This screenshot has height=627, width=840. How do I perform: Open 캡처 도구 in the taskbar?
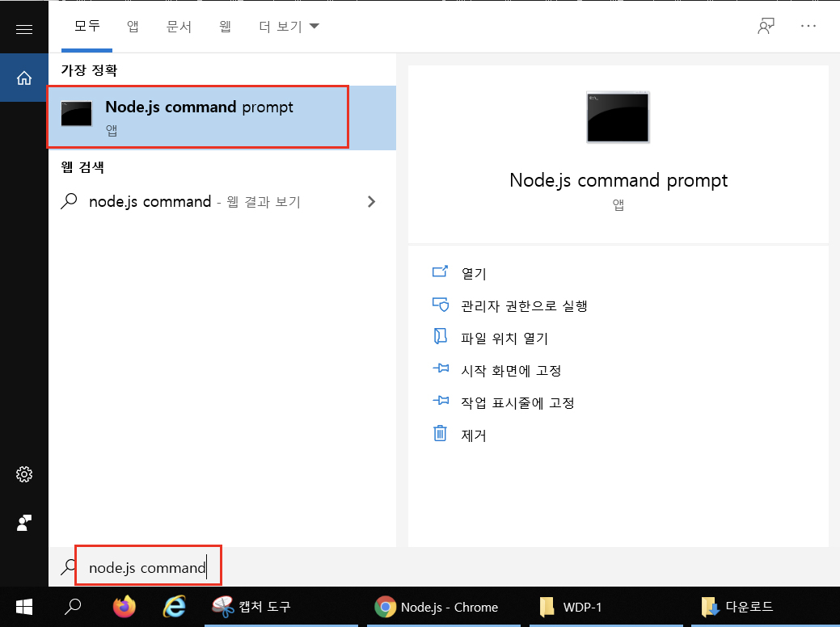coord(281,607)
